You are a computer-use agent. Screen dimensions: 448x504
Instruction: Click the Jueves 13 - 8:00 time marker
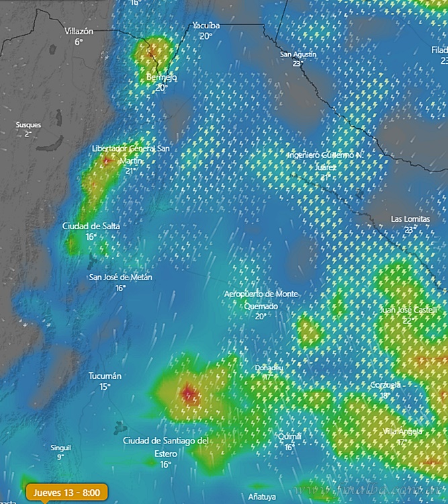click(x=66, y=493)
